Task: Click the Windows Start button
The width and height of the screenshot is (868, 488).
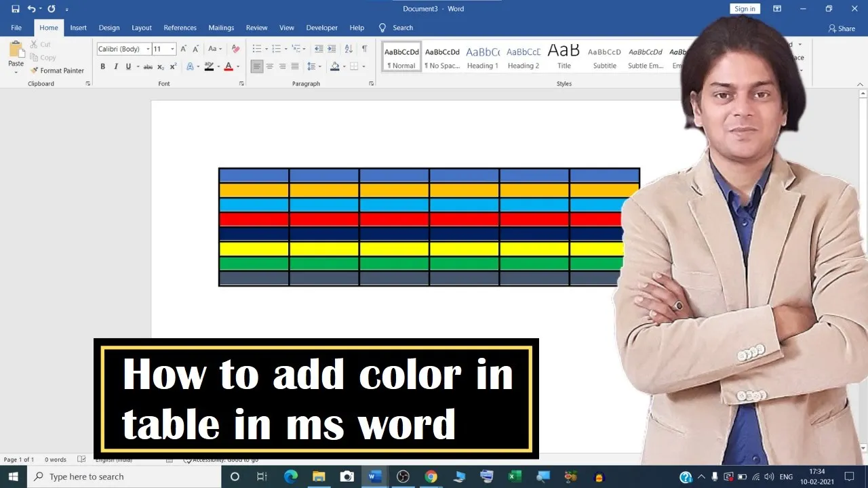Action: pyautogui.click(x=13, y=476)
